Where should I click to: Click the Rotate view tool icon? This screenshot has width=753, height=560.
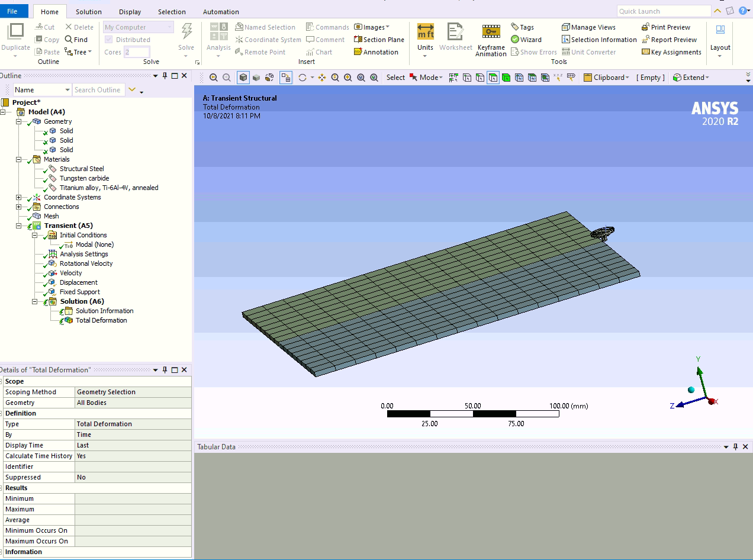303,78
